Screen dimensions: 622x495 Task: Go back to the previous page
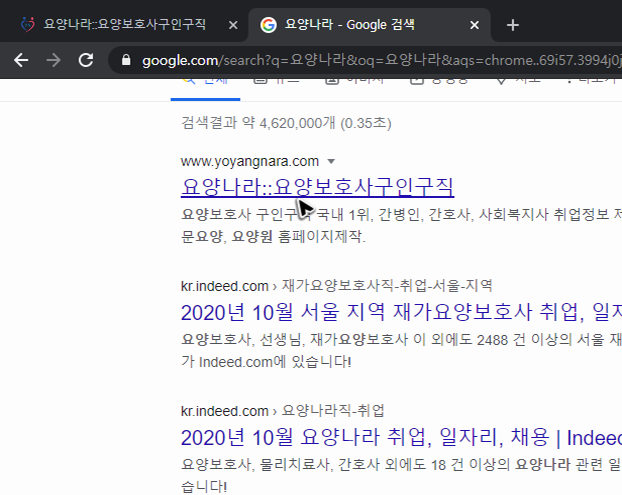21,60
